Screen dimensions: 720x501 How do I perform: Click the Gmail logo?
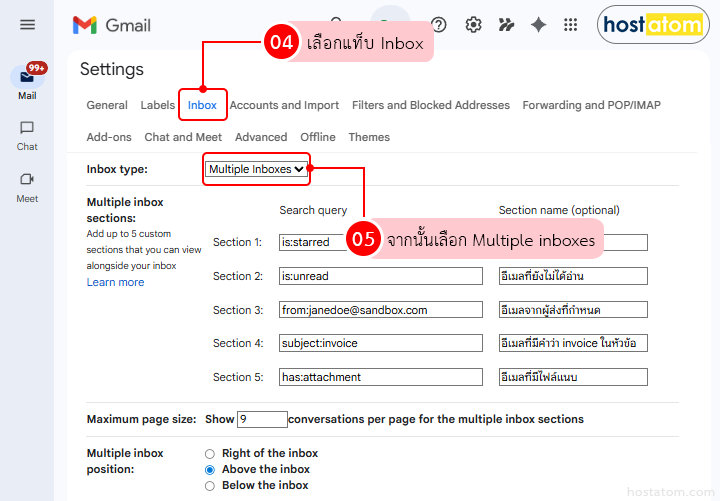(x=112, y=25)
